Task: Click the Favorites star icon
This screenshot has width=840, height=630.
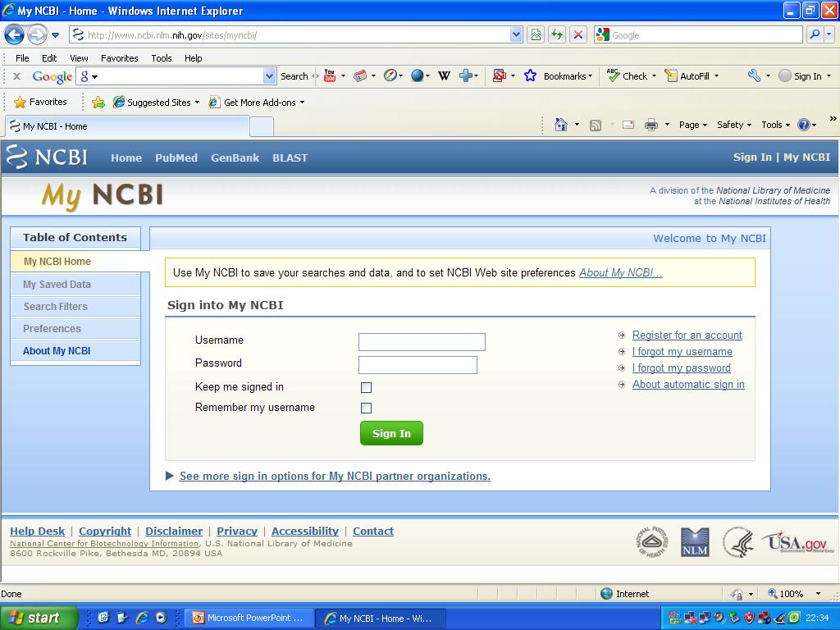Action: [20, 102]
